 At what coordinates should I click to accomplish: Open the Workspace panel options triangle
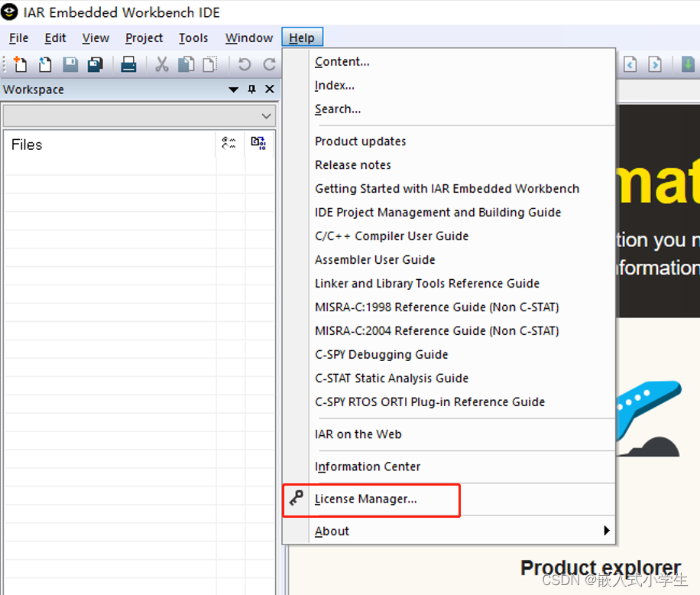pyautogui.click(x=233, y=89)
